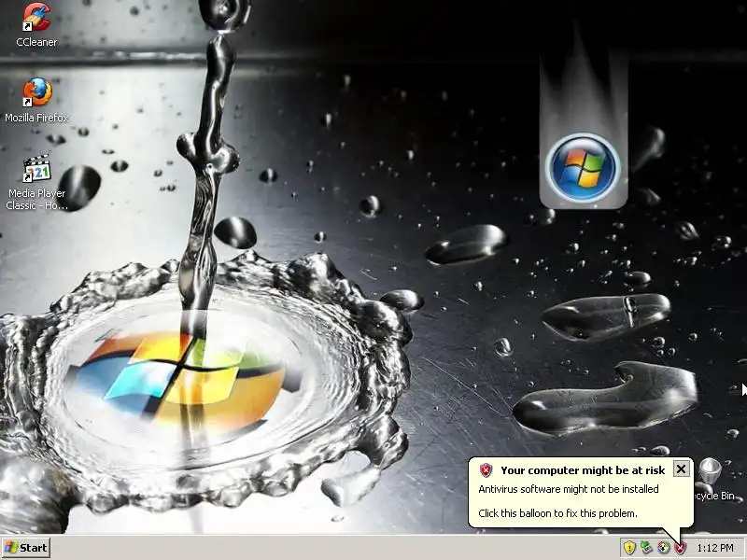
Task: Select the Recycle Bin icon
Action: coord(711,470)
